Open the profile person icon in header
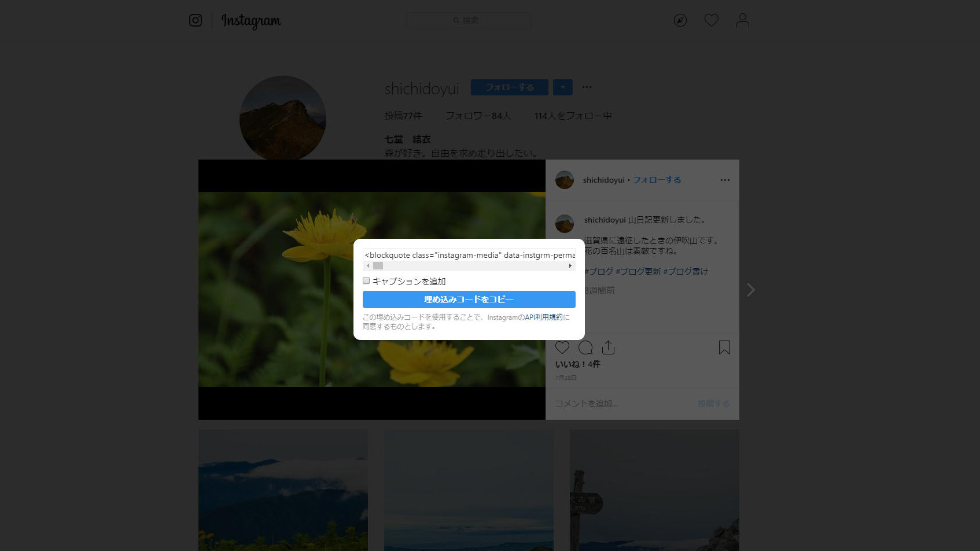The height and width of the screenshot is (551, 980). point(743,20)
